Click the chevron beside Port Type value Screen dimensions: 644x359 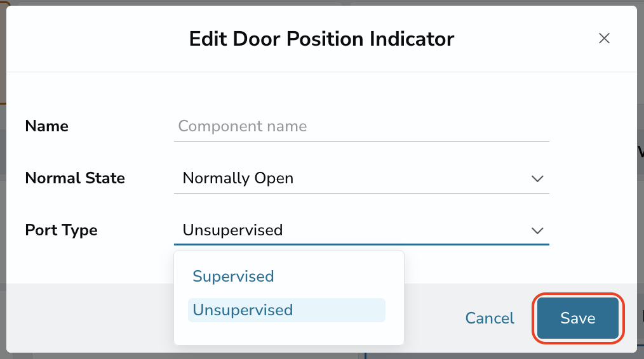pos(537,231)
